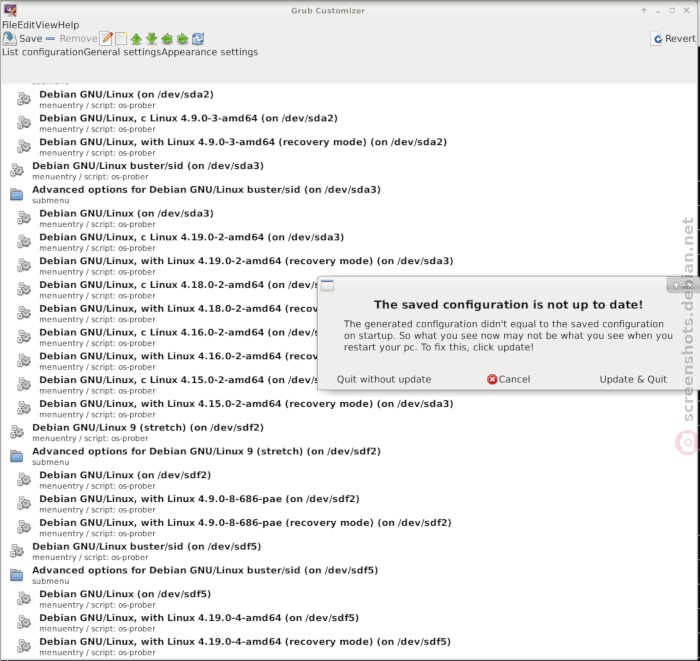
Task: Click gear icon of with Linux 4.18.0-2-amd64 entry
Action: (24, 313)
